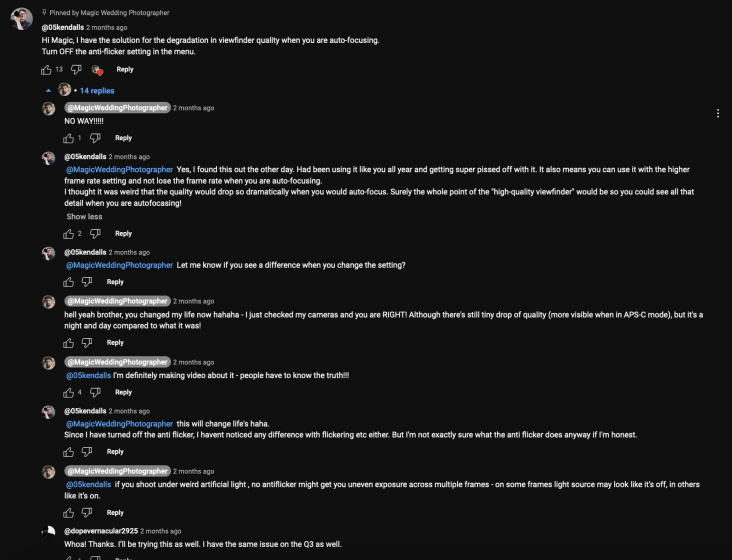Like the "NO WAY!!!!!" reply
The height and width of the screenshot is (560, 732).
pos(69,138)
